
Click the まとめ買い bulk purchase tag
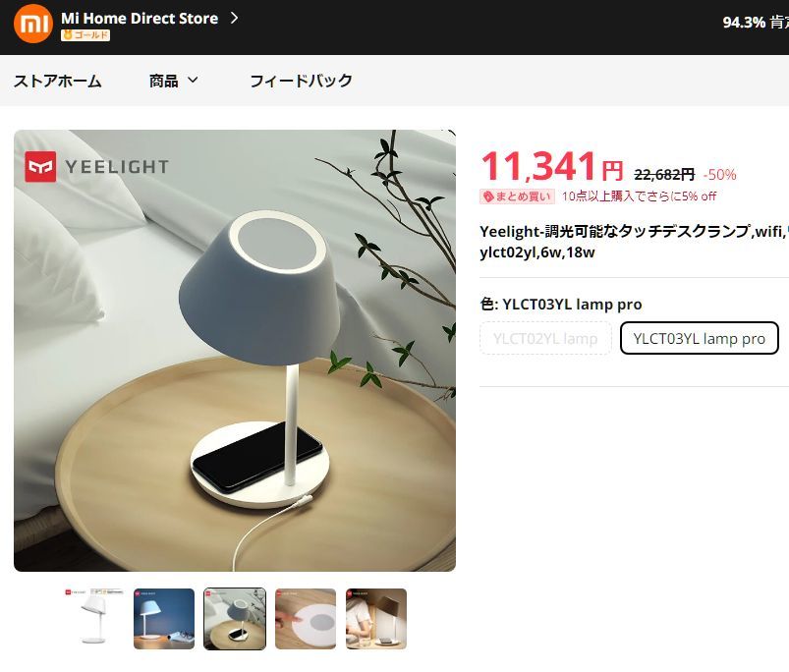pos(517,196)
